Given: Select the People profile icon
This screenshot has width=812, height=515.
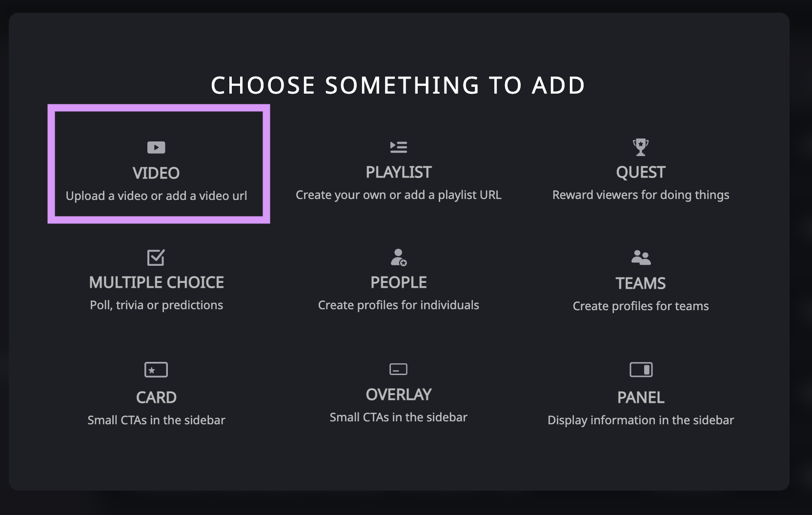Looking at the screenshot, I should tap(398, 257).
